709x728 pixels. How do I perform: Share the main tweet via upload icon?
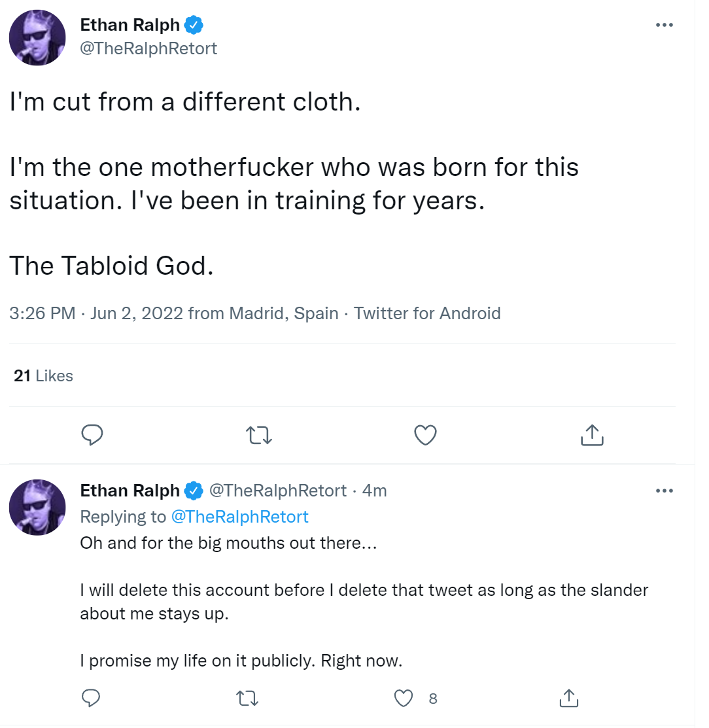[x=592, y=435]
